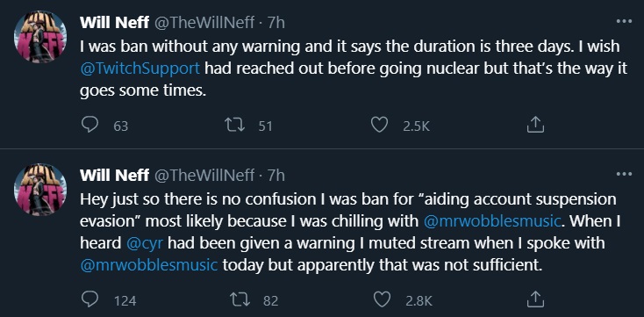Open Will Neff name on first tweet
644x317 pixels.
coord(115,23)
